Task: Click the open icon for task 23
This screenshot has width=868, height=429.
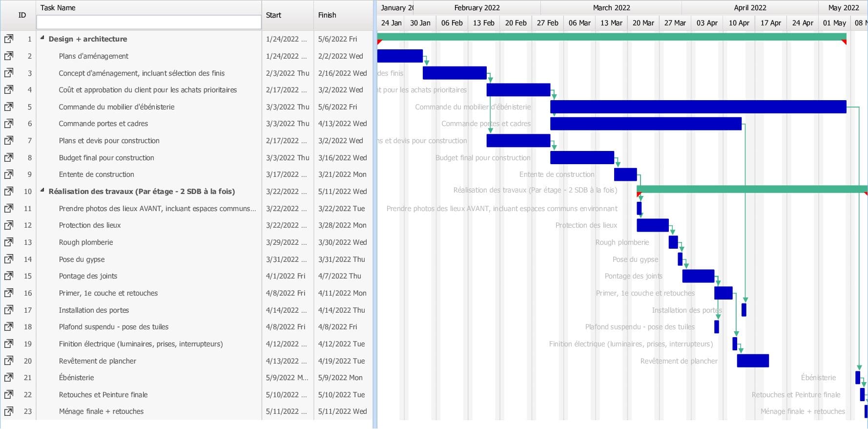Action: click(x=9, y=411)
